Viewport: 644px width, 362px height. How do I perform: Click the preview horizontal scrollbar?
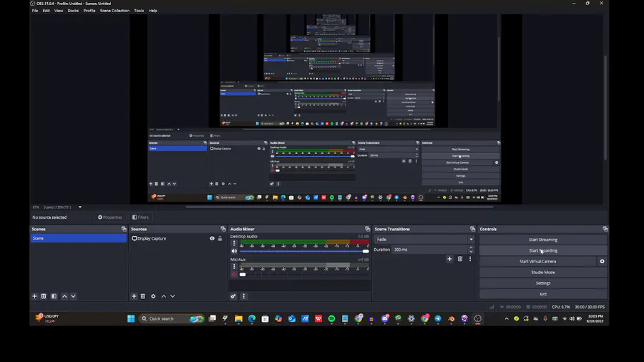[x=339, y=207]
